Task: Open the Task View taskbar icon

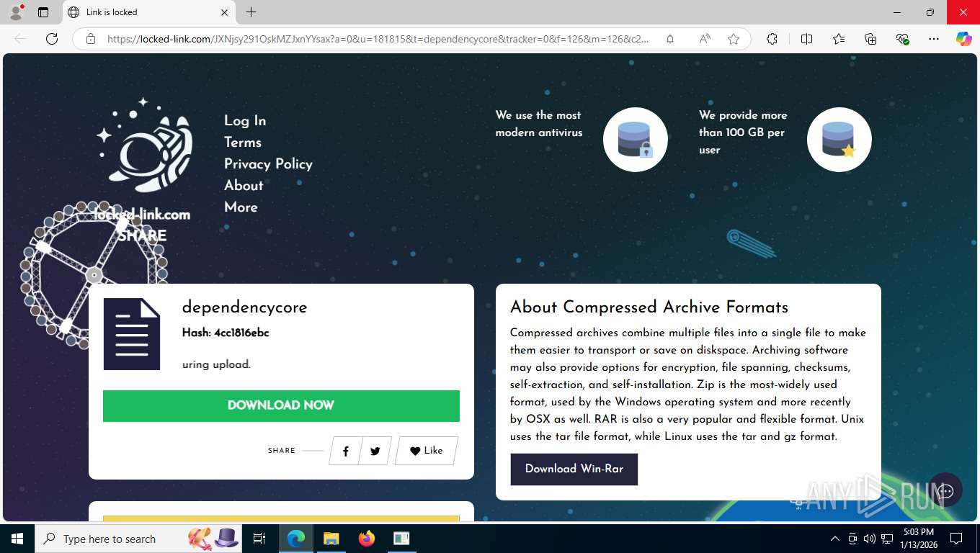Action: coord(260,539)
